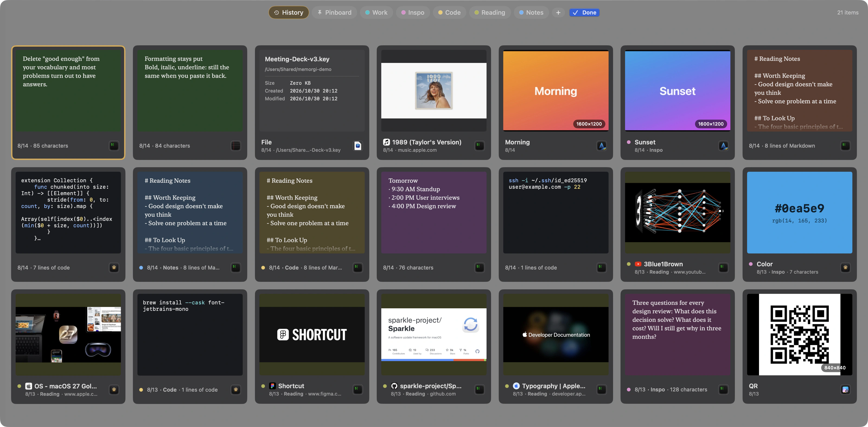868x427 pixels.
Task: Open the Code pinboard tab
Action: pos(449,12)
